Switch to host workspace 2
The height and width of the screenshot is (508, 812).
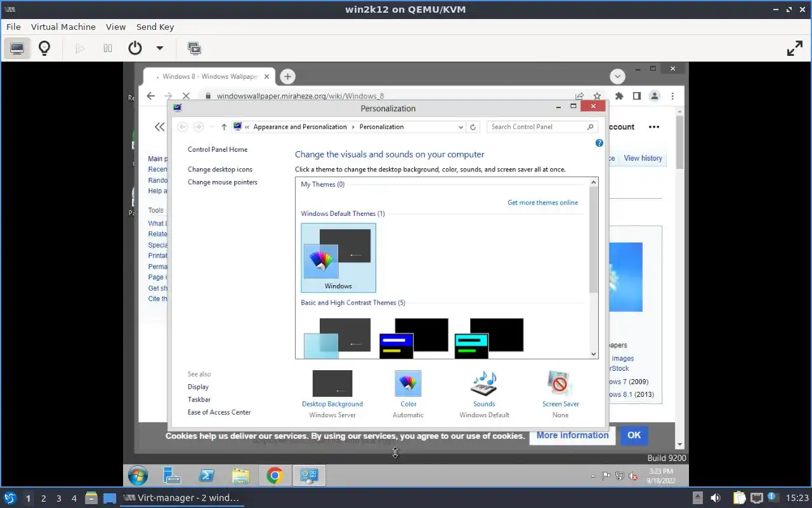(43, 498)
